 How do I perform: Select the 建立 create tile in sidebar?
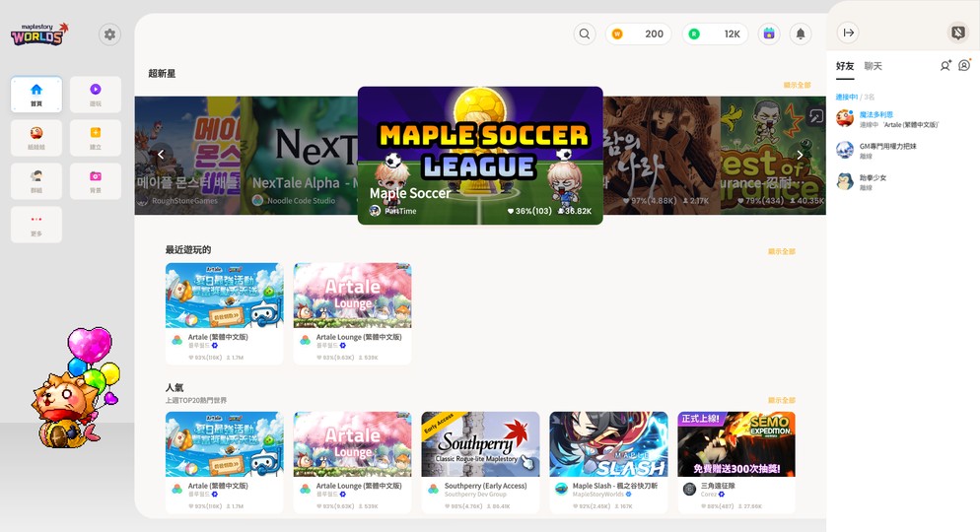click(x=96, y=138)
